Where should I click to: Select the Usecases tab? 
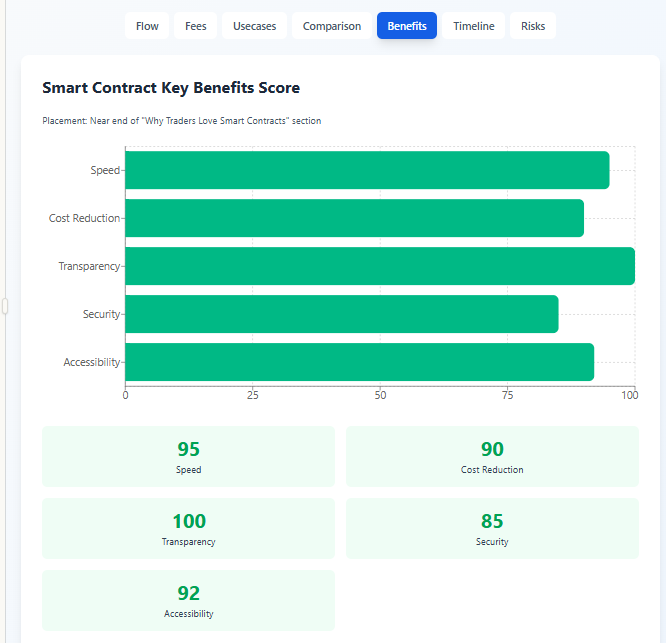pyautogui.click(x=254, y=26)
